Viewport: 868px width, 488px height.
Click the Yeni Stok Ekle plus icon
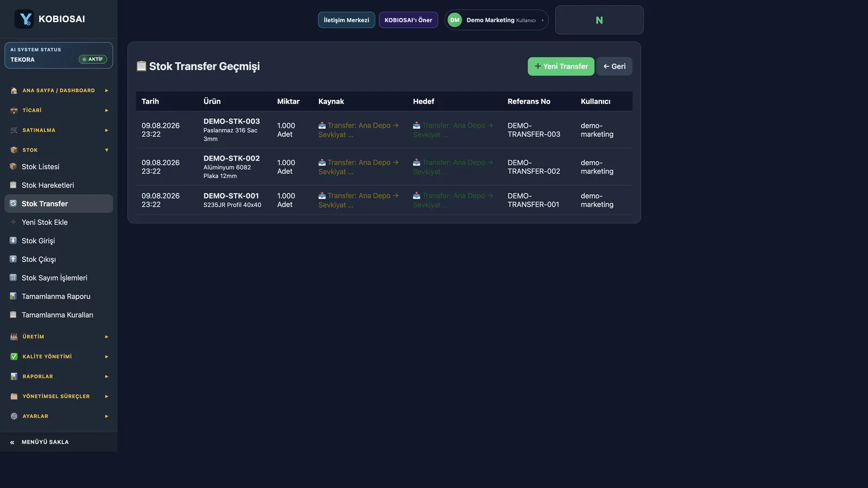pyautogui.click(x=13, y=222)
